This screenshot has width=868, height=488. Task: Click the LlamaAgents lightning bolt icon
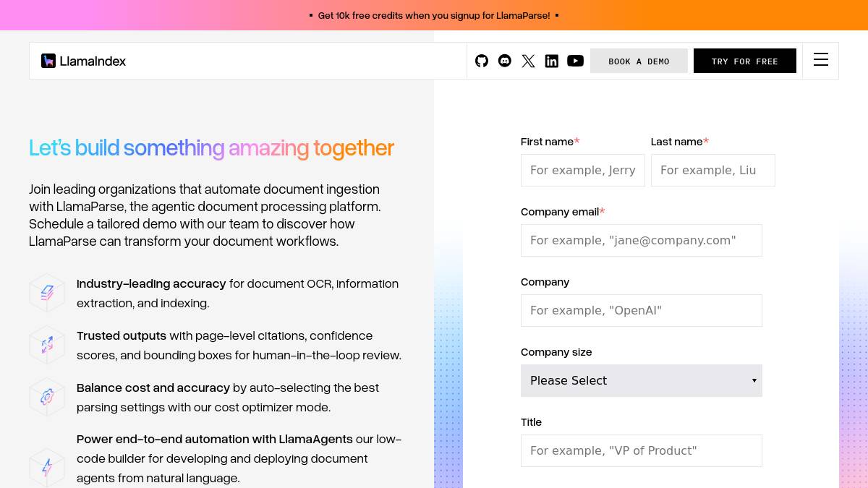[47, 467]
